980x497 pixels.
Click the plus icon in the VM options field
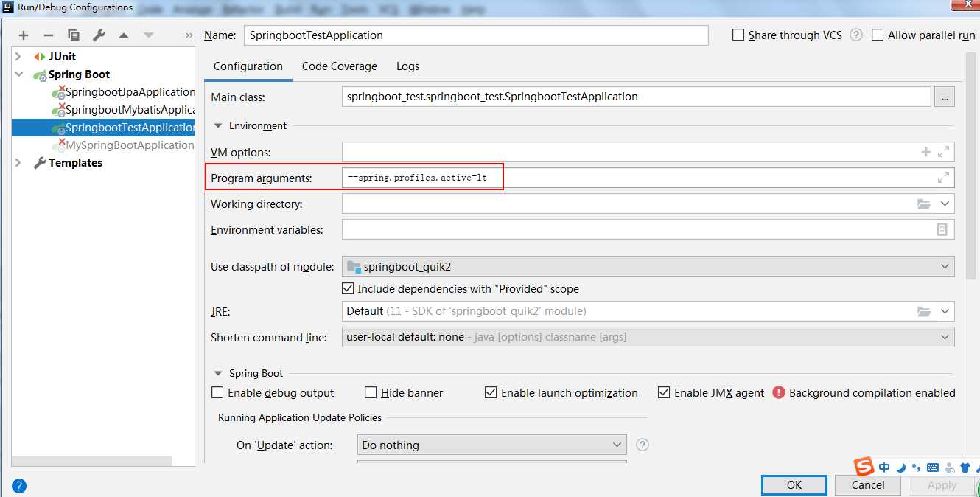tap(926, 152)
